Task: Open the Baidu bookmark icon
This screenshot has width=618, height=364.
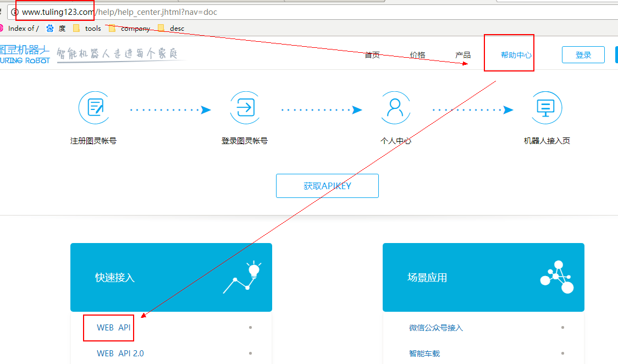Action: coord(50,28)
